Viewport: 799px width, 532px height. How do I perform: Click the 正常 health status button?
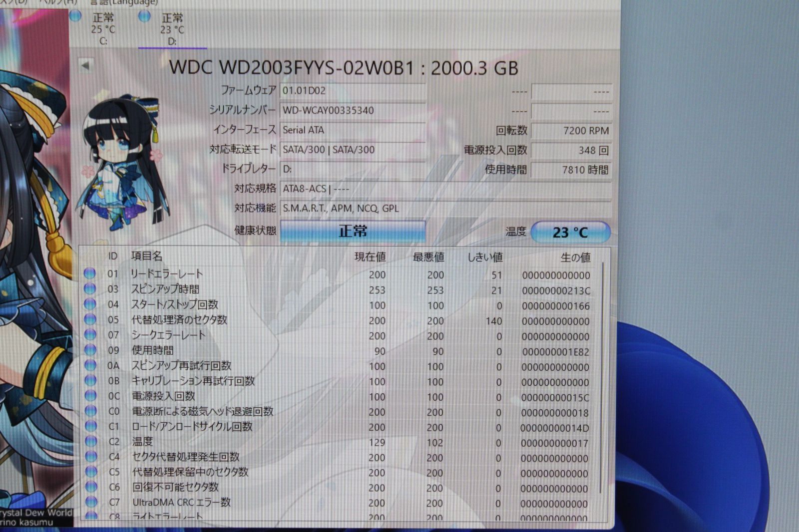point(353,231)
